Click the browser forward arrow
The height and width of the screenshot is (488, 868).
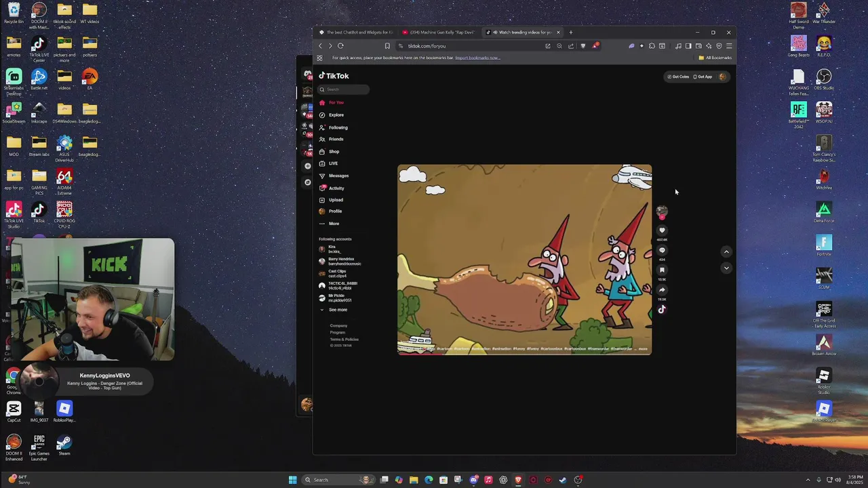pyautogui.click(x=330, y=46)
